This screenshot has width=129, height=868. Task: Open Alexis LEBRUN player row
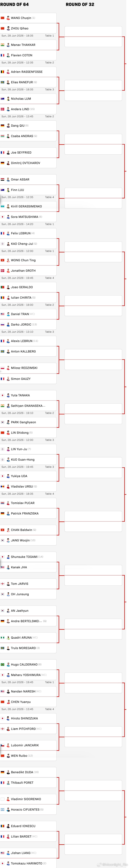point(28,341)
